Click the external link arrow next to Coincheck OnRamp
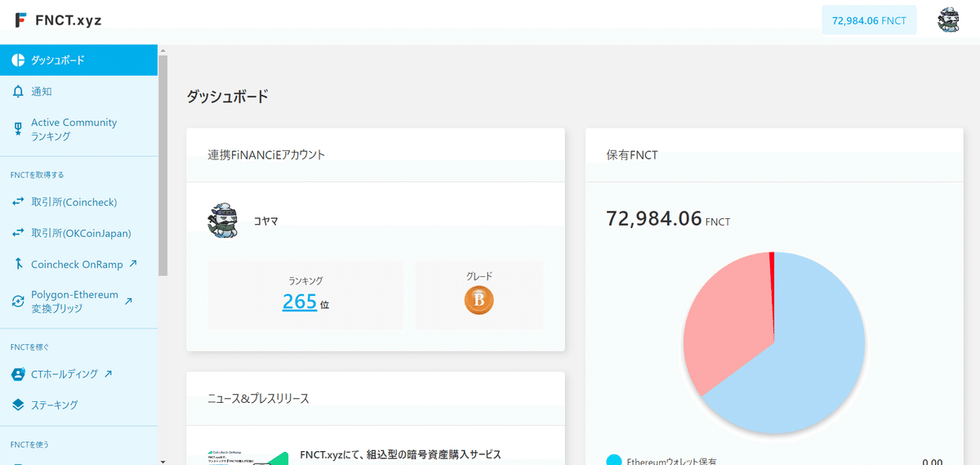 tap(133, 264)
